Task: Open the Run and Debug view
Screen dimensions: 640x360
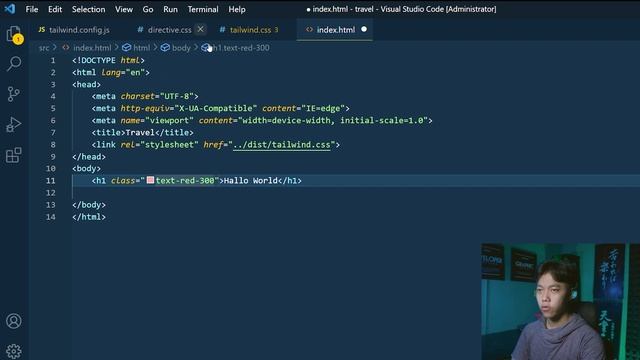Action: click(x=13, y=124)
